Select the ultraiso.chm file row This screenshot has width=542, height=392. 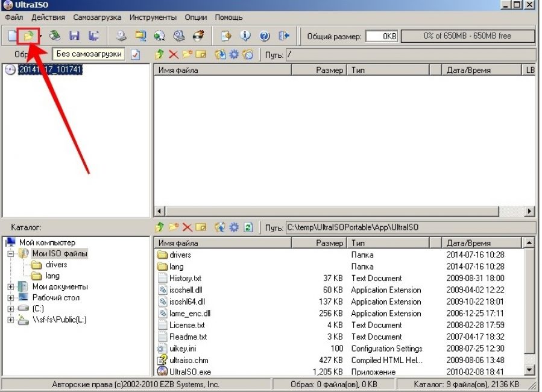click(x=339, y=360)
